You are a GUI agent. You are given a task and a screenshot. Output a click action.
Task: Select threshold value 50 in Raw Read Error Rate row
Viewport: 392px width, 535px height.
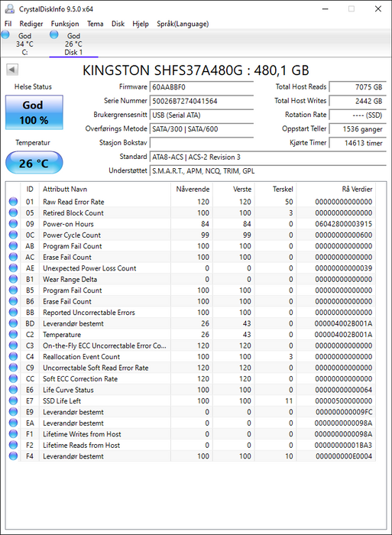pyautogui.click(x=289, y=202)
